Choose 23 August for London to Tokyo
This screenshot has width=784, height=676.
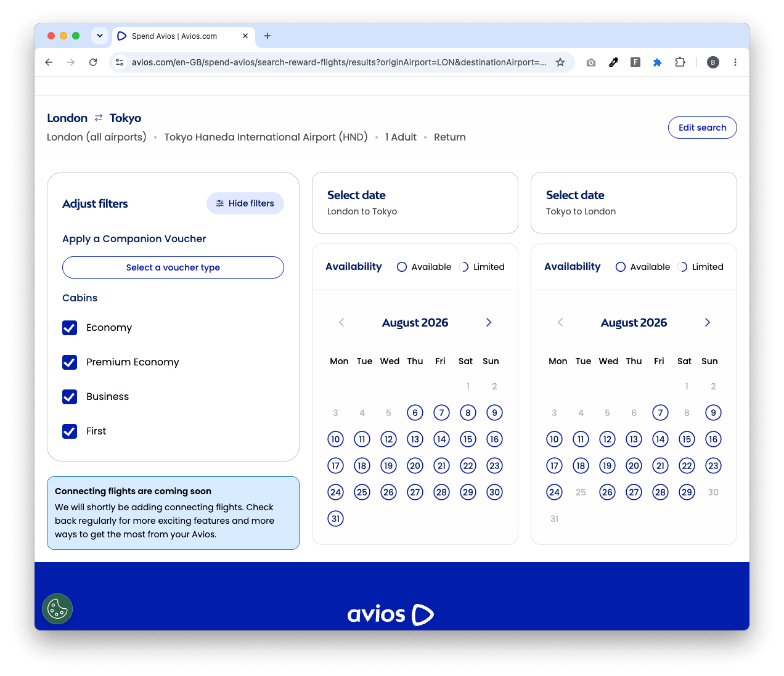click(494, 466)
